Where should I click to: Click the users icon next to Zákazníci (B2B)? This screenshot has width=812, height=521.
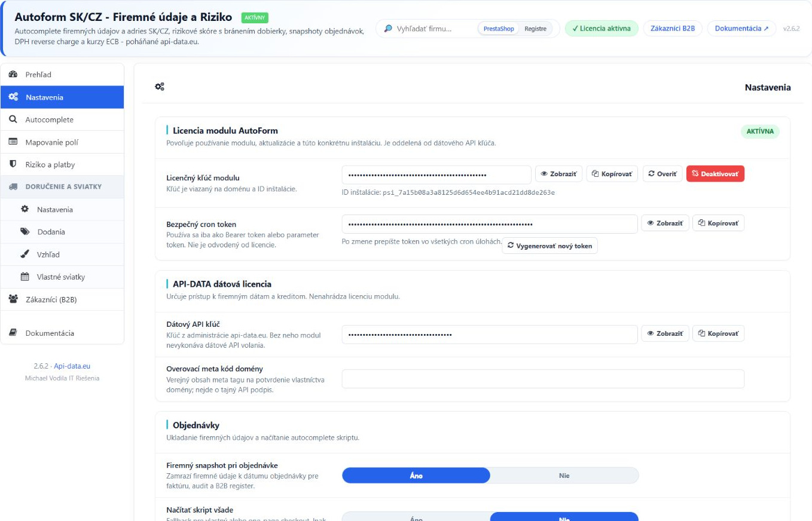click(x=13, y=299)
